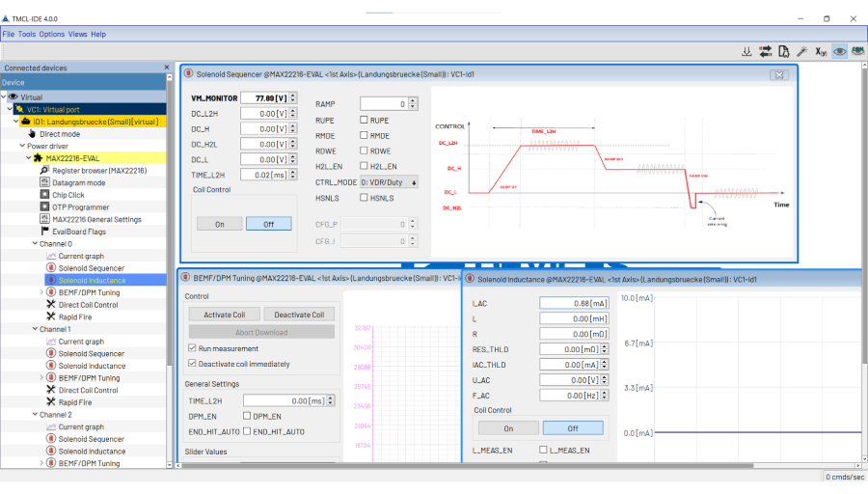Open Channel 2 Current graph
The height and width of the screenshot is (494, 868).
tap(81, 426)
